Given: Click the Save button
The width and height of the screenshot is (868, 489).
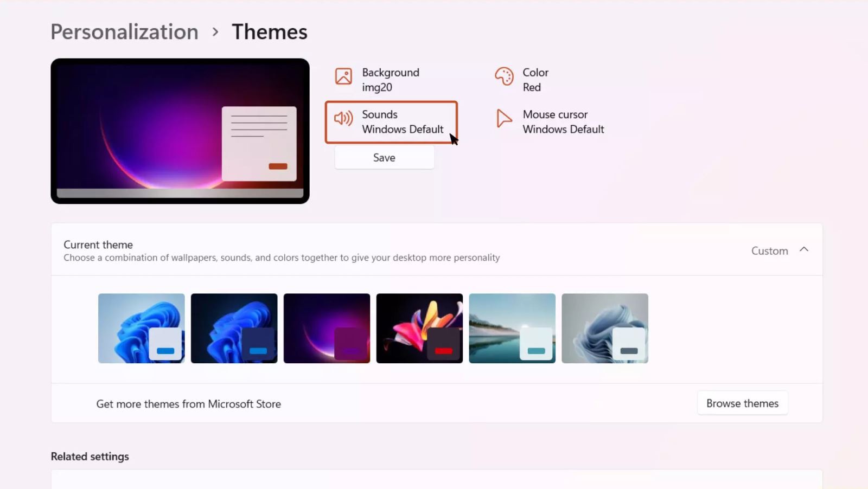Looking at the screenshot, I should click(x=384, y=158).
